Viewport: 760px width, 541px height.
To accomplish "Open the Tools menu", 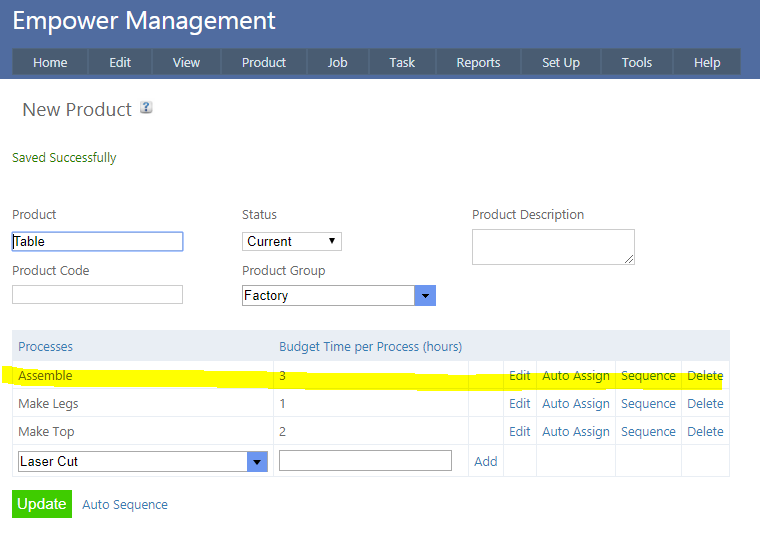I will (636, 62).
